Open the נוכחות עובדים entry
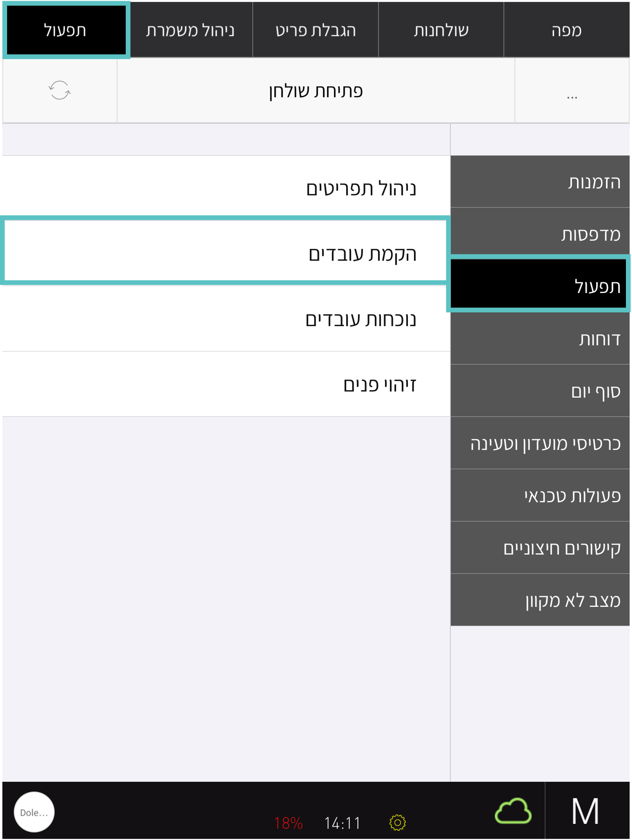The height and width of the screenshot is (840, 632). click(226, 319)
